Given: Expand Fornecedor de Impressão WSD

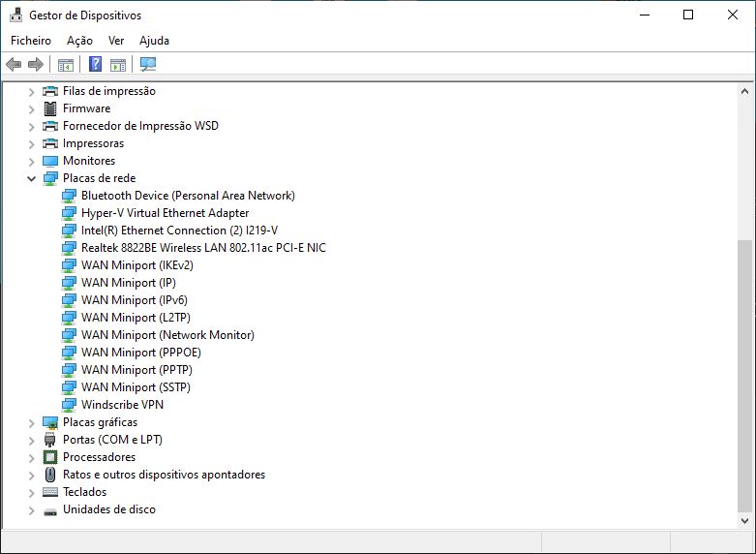Looking at the screenshot, I should tap(31, 127).
